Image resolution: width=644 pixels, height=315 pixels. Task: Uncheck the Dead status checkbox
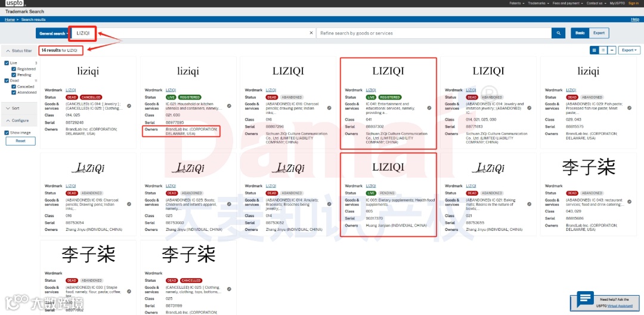click(7, 81)
